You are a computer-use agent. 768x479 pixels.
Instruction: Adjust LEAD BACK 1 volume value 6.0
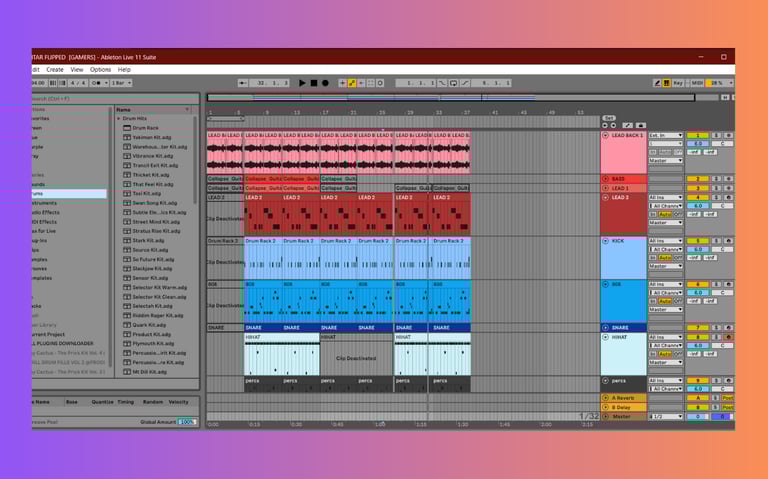click(x=697, y=144)
